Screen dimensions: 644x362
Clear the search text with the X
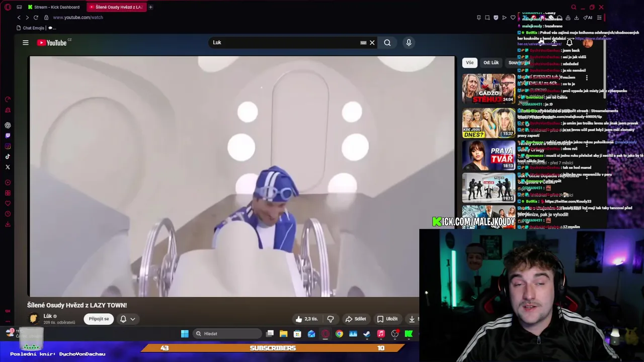[x=372, y=43]
